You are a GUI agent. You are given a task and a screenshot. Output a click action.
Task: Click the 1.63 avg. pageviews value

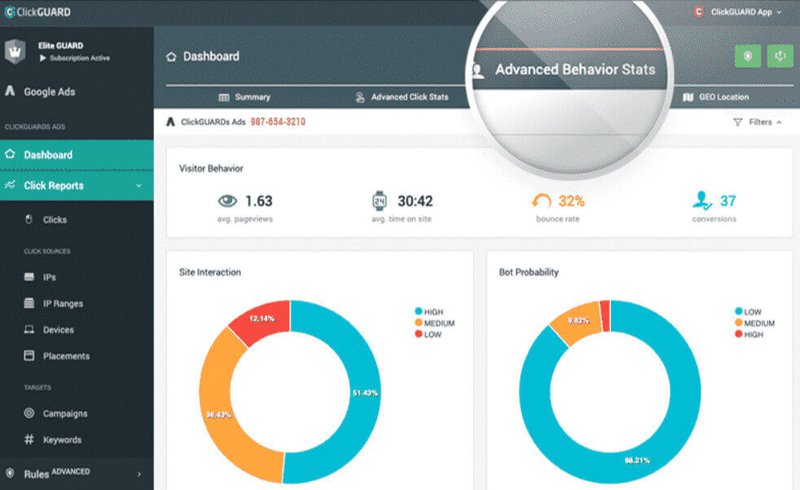259,201
